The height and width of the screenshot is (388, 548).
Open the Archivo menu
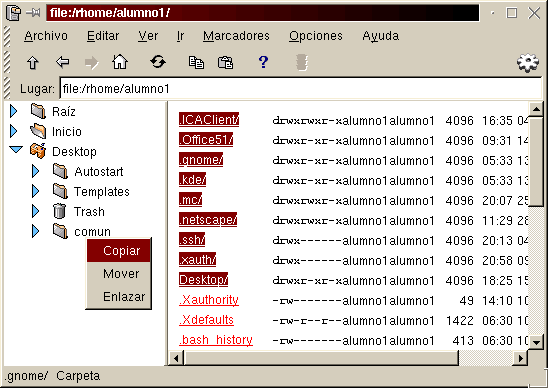[46, 36]
